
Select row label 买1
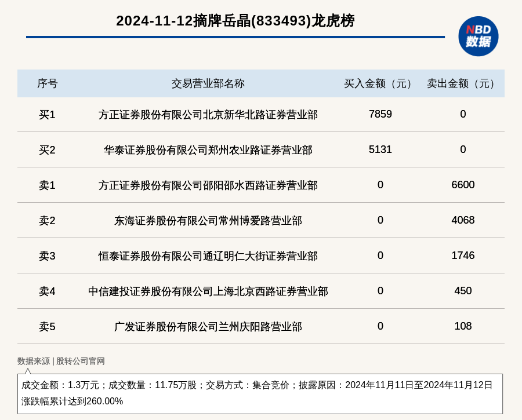tap(48, 115)
